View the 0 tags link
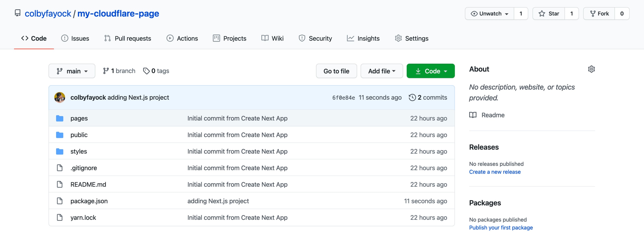Screen dimensions: 644x232 click(156, 71)
